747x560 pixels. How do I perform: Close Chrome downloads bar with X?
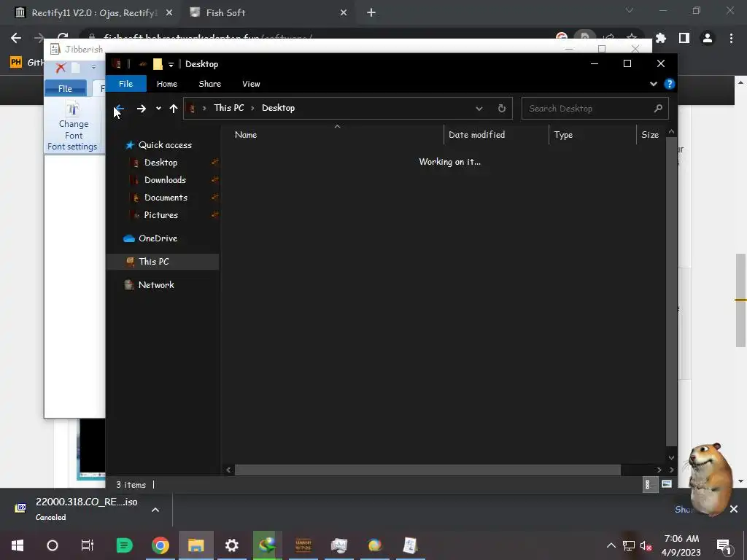734,510
